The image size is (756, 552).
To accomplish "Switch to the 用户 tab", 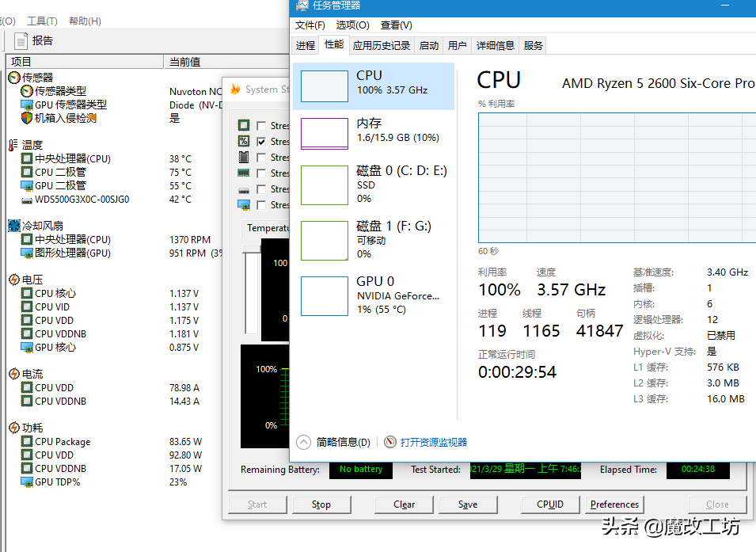I will (457, 45).
